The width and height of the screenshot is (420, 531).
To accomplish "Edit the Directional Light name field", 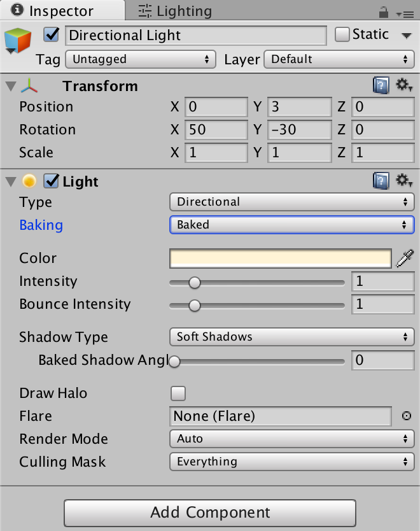I will (x=195, y=35).
